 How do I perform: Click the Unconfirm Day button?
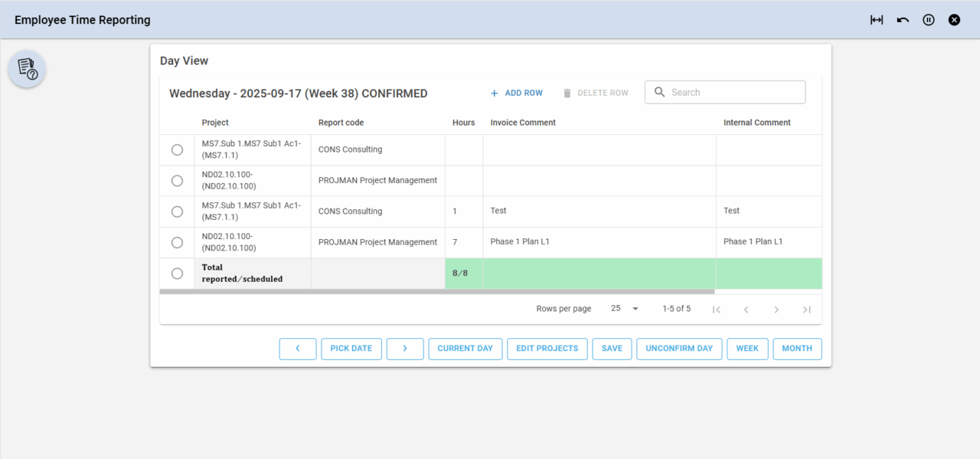[678, 349]
